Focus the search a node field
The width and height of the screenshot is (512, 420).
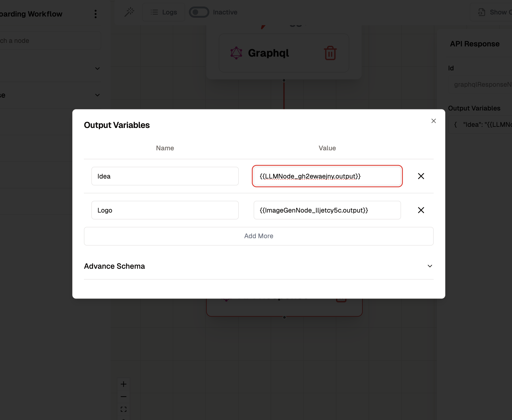coord(48,41)
